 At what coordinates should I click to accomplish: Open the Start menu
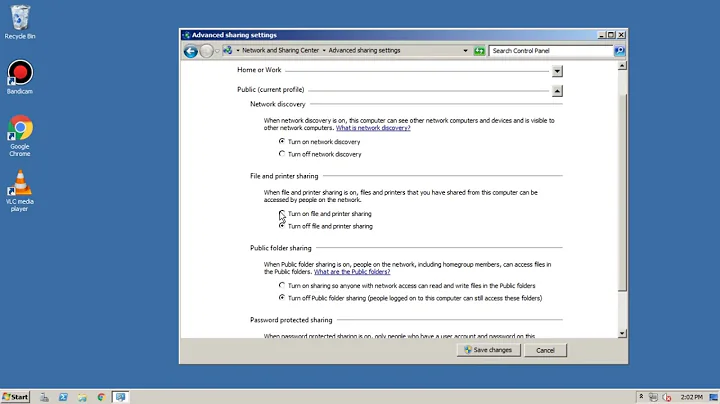click(15, 397)
